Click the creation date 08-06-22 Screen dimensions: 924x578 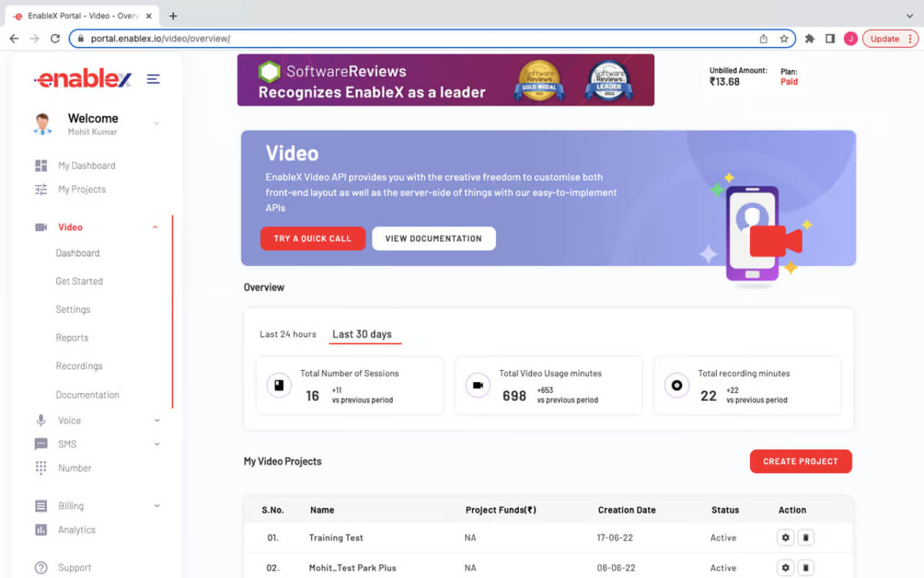click(616, 568)
